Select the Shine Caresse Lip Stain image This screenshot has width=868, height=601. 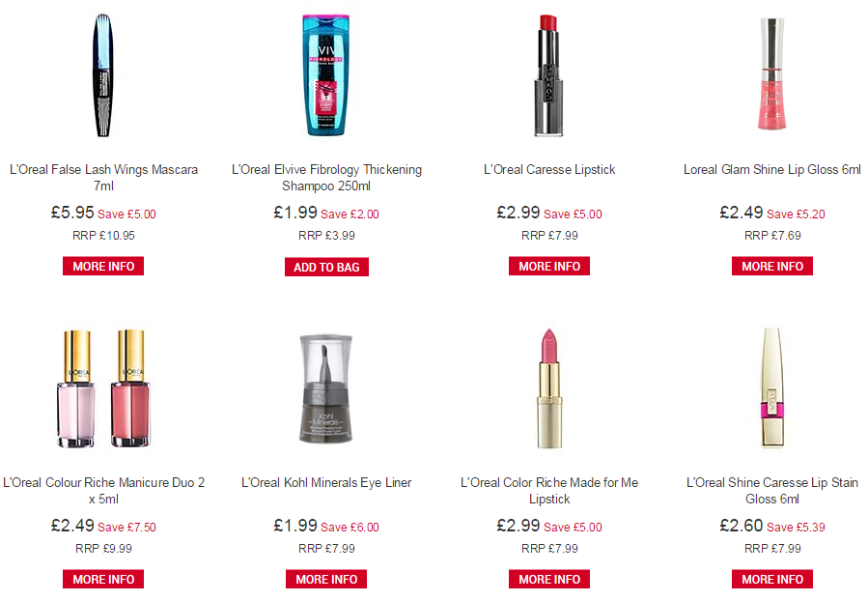pyautogui.click(x=772, y=387)
